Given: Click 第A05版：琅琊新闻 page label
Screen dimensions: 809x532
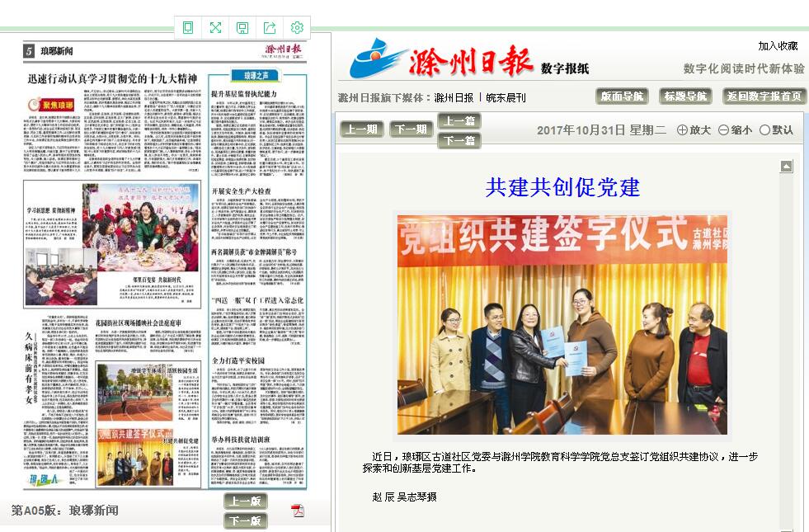Looking at the screenshot, I should 65,511.
